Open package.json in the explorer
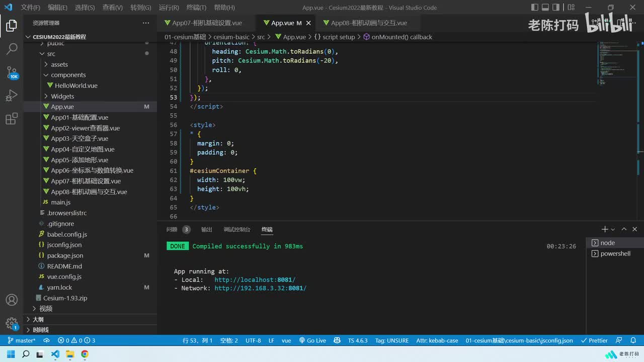Viewport: 644px width, 362px height. coord(65,255)
